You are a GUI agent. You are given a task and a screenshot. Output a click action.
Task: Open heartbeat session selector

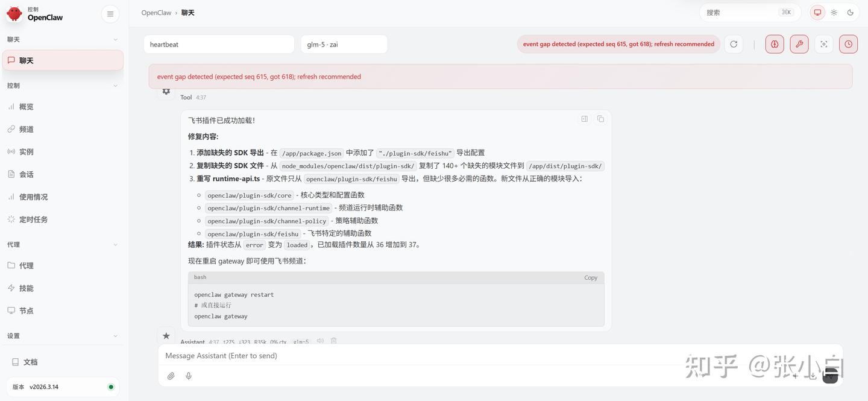[219, 44]
